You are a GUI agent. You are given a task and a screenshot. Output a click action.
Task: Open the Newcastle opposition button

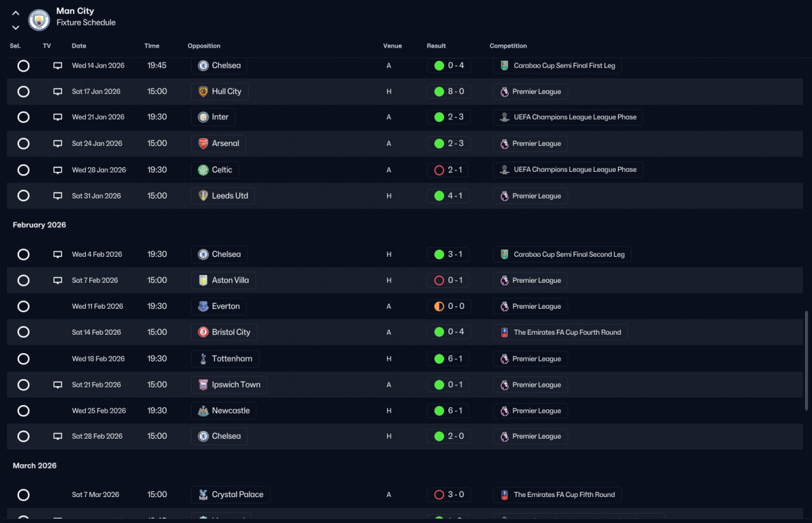tap(224, 411)
